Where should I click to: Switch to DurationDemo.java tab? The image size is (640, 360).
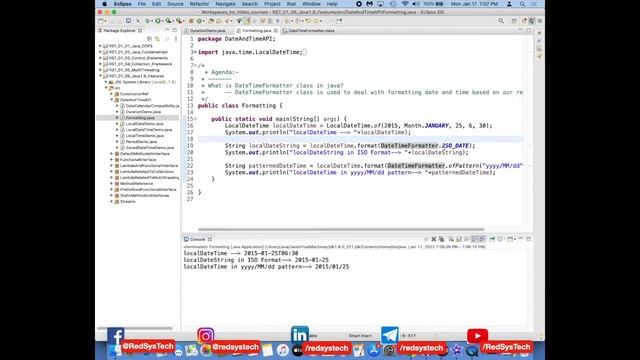(207, 31)
